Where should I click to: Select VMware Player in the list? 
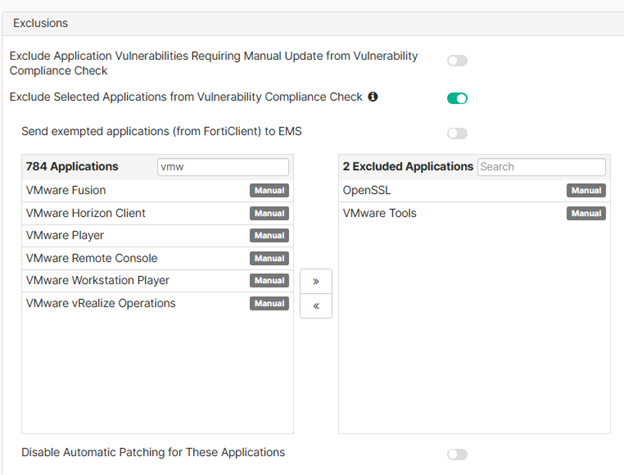(158, 236)
